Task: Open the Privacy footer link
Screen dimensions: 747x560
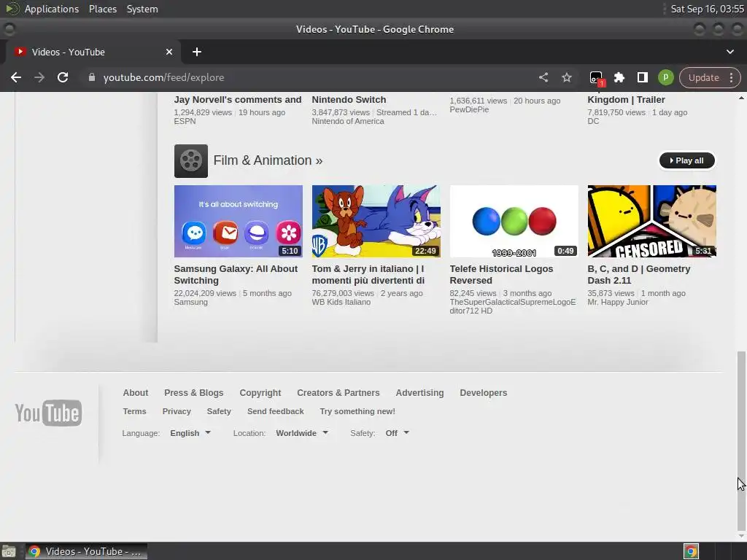Action: tap(177, 411)
